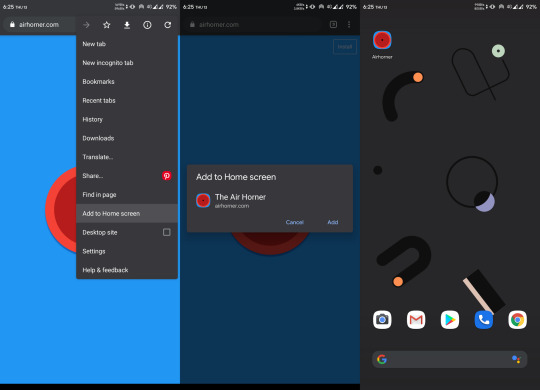Activate Google Assistant icon in search bar
This screenshot has height=390, width=540.
point(516,359)
